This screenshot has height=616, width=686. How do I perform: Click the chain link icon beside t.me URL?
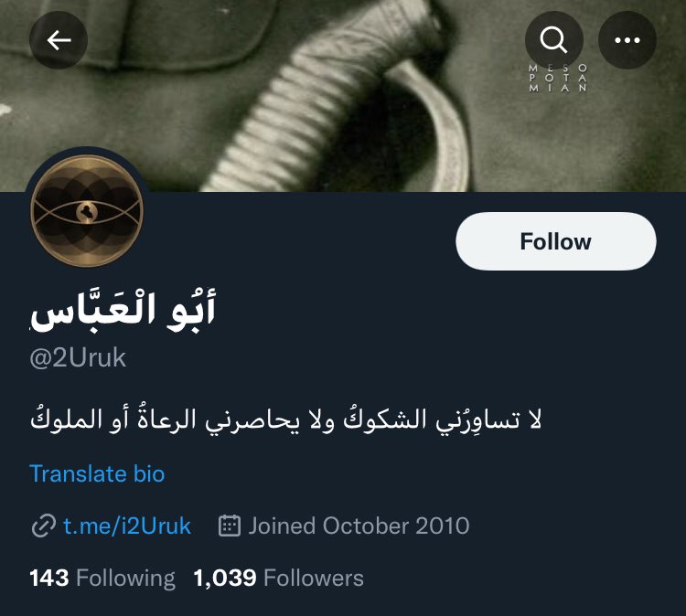43,526
